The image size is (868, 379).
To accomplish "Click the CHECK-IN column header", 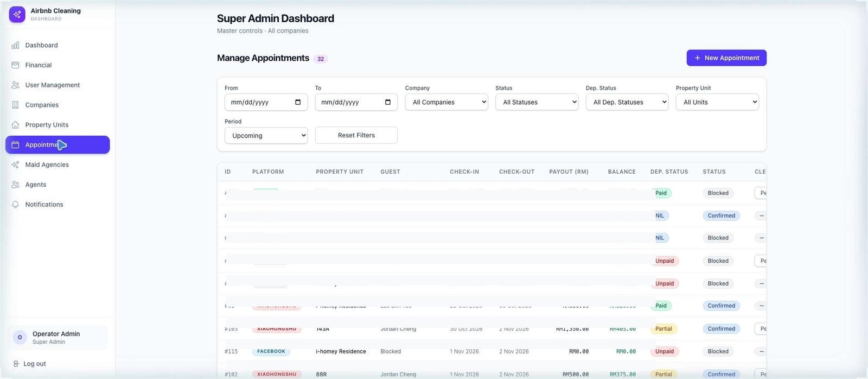I will coord(464,172).
